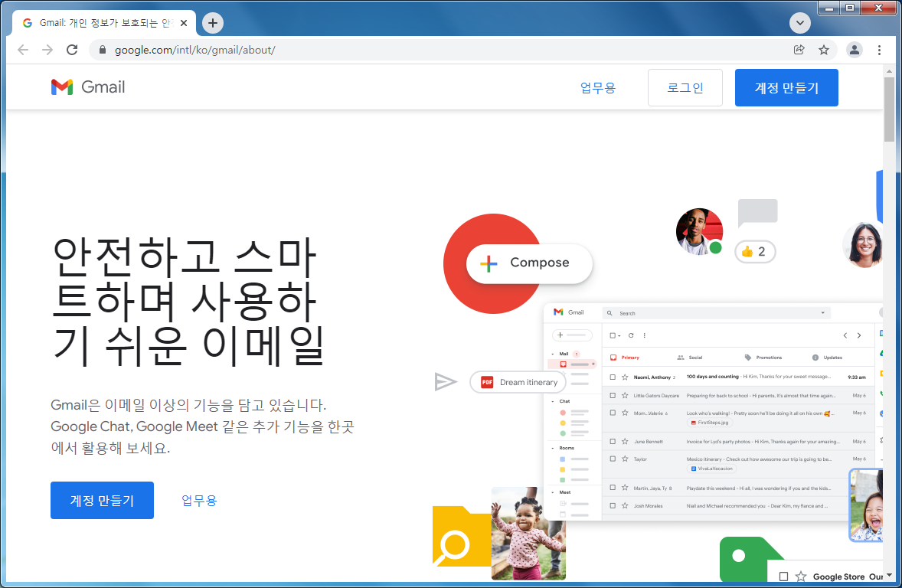Star the Naomi, Anthony email
Screen dimensions: 902x588
click(626, 377)
